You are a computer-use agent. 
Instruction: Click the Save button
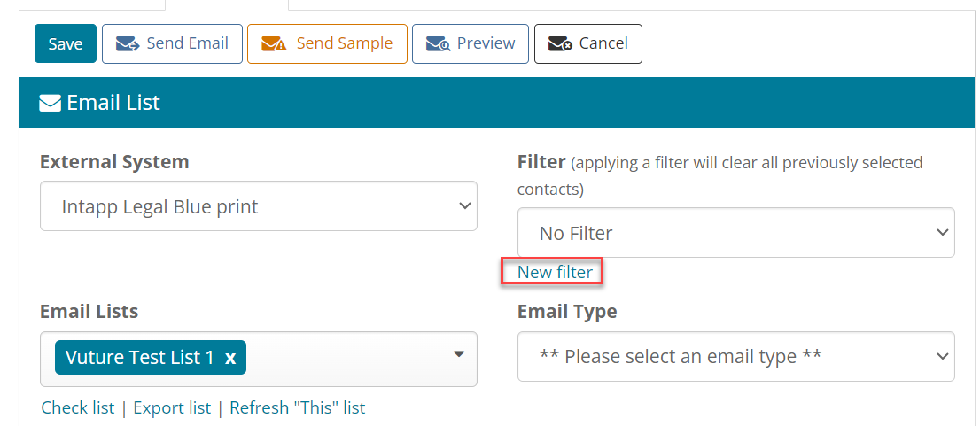(66, 43)
